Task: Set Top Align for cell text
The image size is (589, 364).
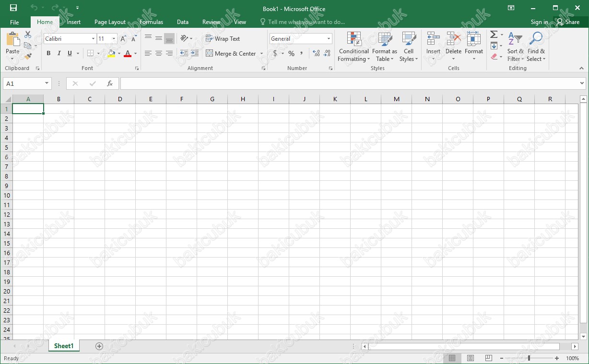Action: 148,38
